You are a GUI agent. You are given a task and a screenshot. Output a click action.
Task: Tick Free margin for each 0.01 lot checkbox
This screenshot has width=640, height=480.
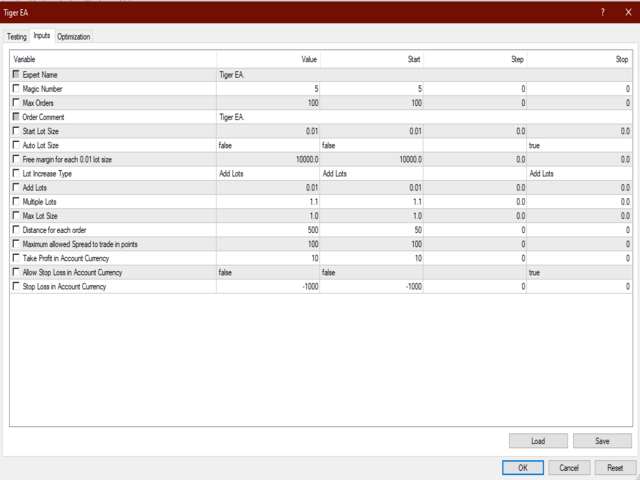tap(16, 159)
